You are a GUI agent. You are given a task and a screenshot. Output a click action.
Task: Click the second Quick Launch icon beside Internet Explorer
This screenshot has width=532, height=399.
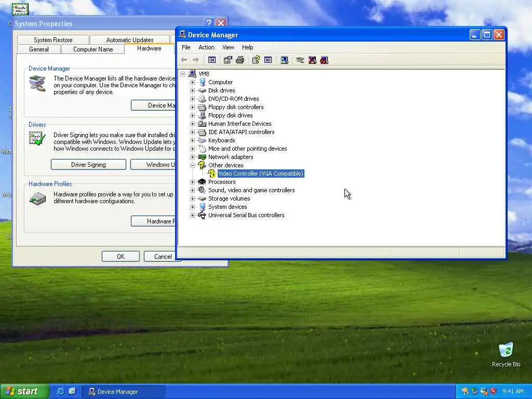(x=72, y=391)
